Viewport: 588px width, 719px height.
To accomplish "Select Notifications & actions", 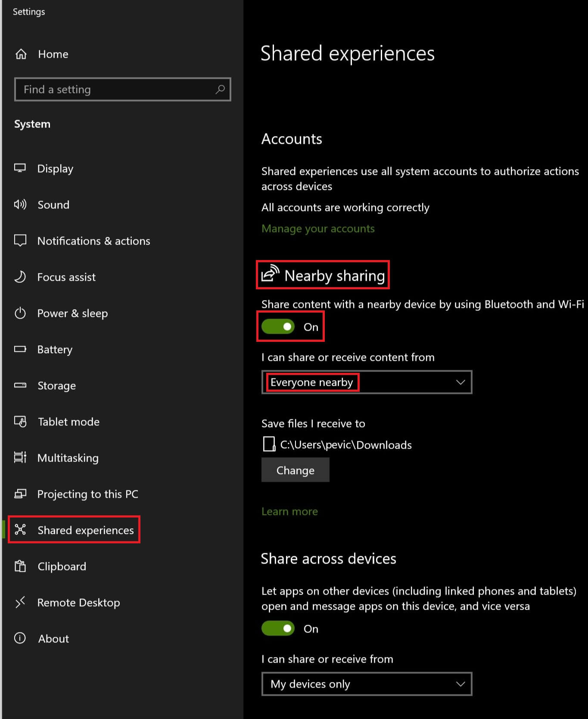I will (94, 241).
